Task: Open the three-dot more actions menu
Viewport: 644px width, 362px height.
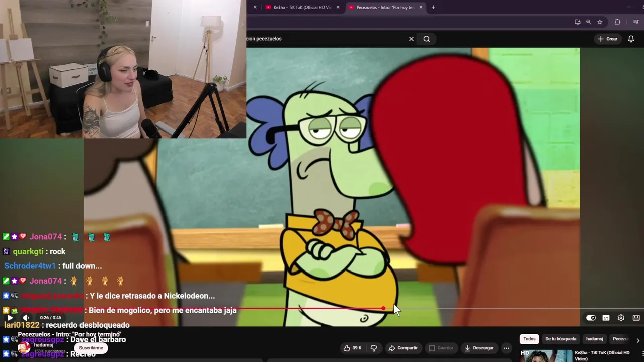Action: pos(506,348)
